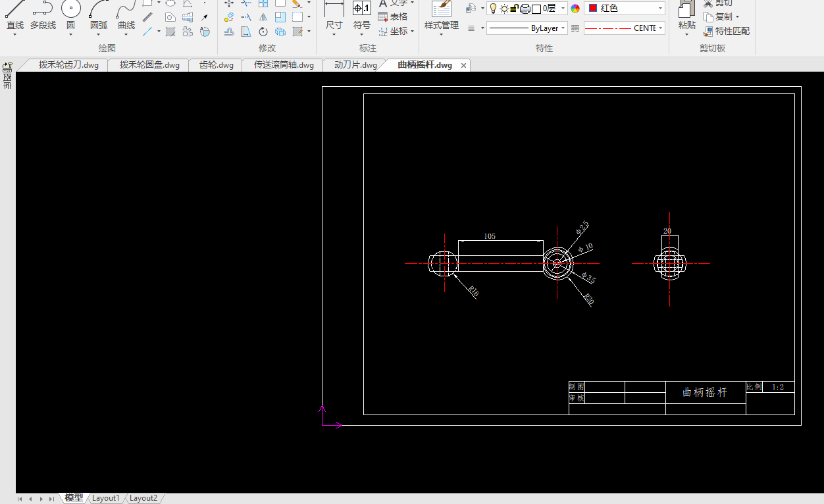
Task: Expand the CENTER linetype dropdown
Action: coord(660,28)
